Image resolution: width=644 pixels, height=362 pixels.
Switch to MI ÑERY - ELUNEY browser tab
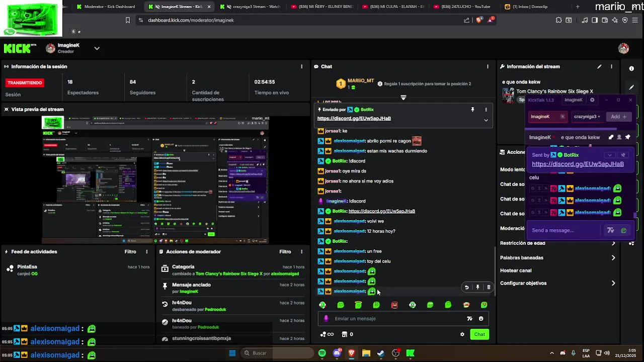pyautogui.click(x=321, y=7)
